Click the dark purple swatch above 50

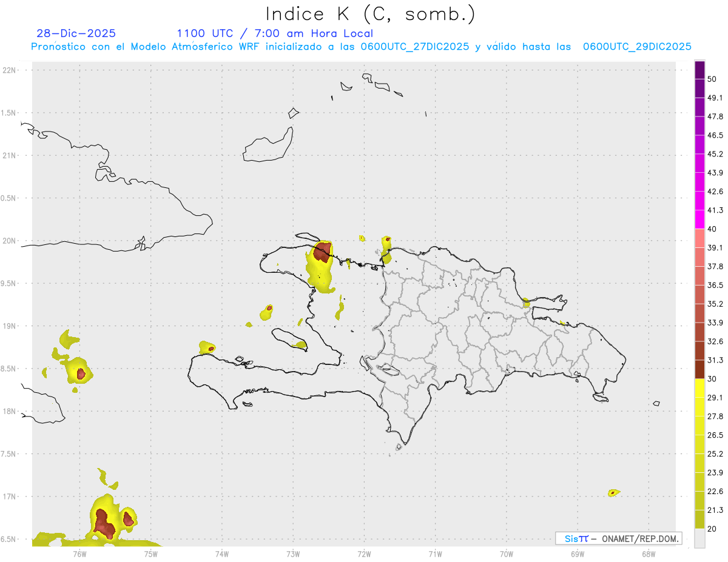pyautogui.click(x=699, y=70)
